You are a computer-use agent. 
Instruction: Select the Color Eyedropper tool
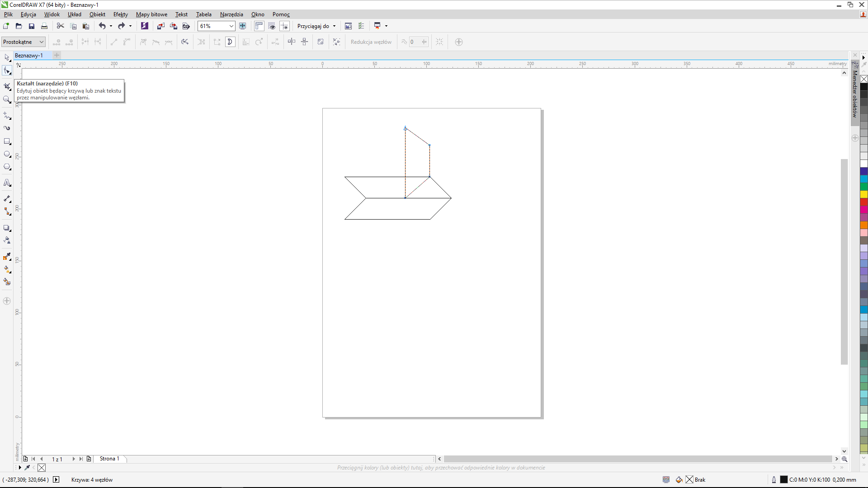(x=7, y=257)
